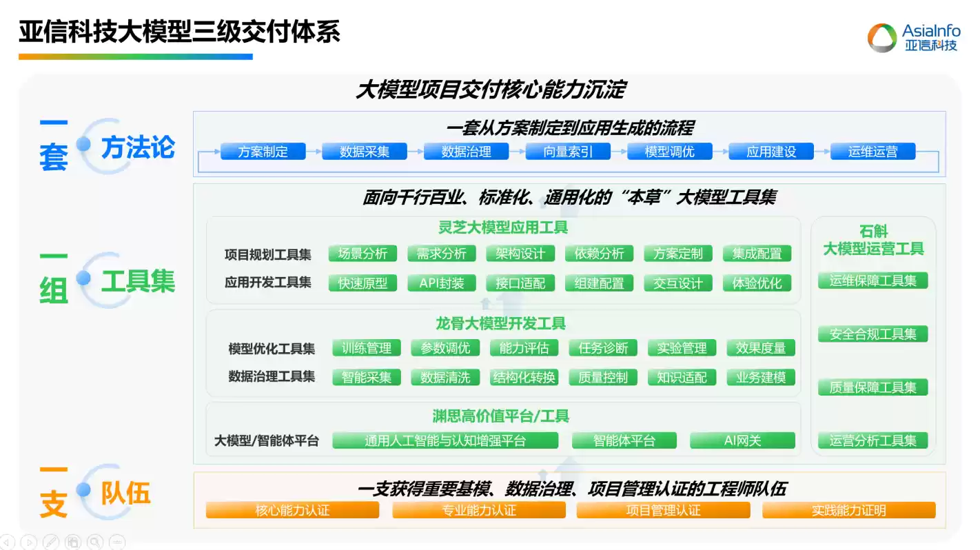Select the 数据治理 process step

466,152
